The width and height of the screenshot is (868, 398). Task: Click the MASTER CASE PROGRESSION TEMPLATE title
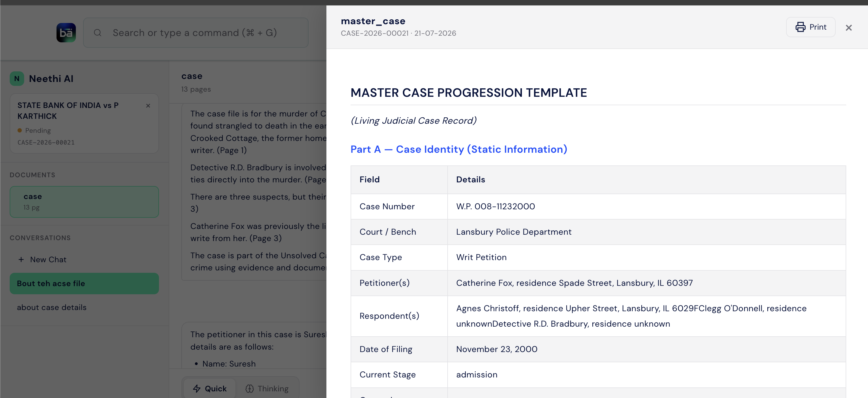pyautogui.click(x=468, y=93)
